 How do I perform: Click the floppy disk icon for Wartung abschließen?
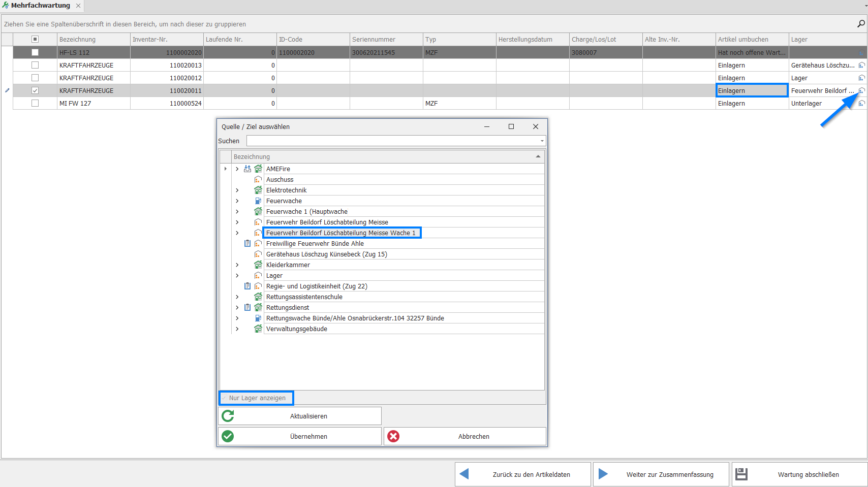pos(741,474)
